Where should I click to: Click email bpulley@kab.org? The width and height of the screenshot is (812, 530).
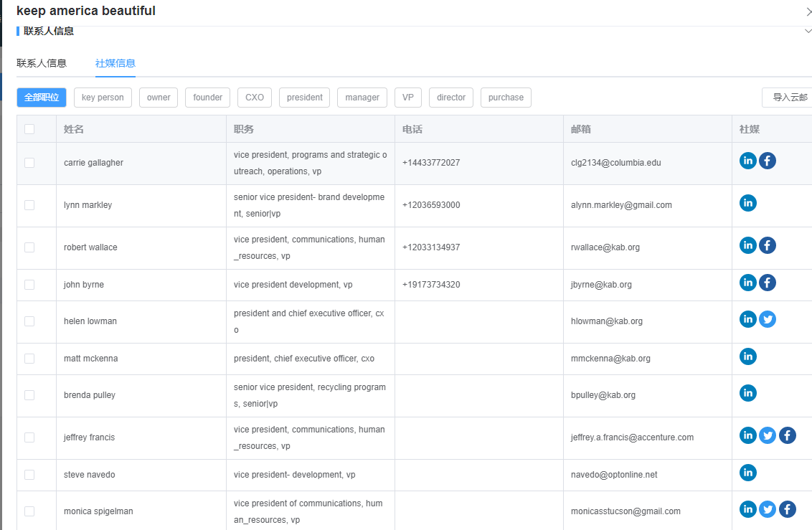[603, 395]
